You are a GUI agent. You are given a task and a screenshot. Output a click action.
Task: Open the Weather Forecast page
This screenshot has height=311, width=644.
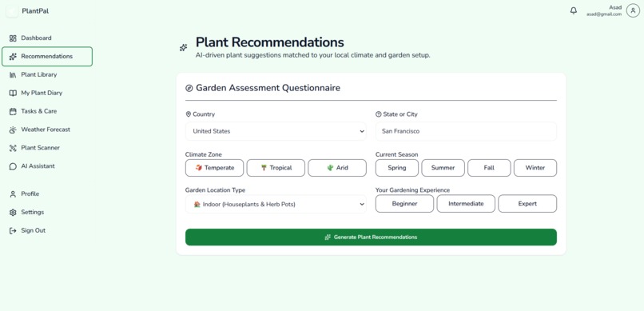pos(47,130)
